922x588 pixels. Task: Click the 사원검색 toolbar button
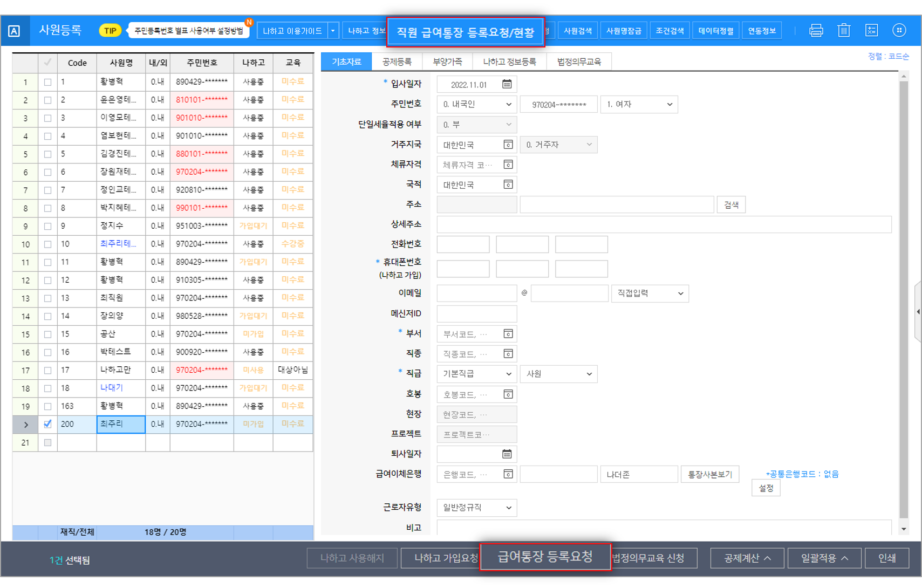click(578, 31)
